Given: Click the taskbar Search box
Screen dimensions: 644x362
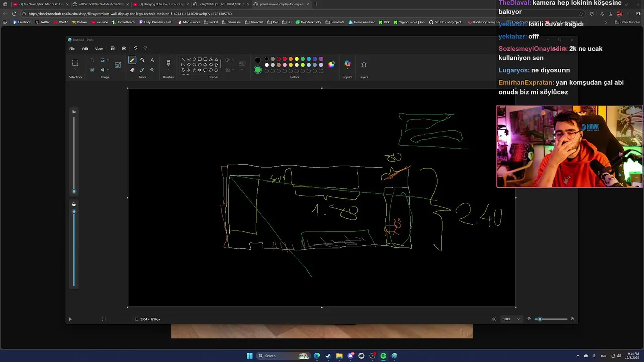Looking at the screenshot, I should point(283,356).
